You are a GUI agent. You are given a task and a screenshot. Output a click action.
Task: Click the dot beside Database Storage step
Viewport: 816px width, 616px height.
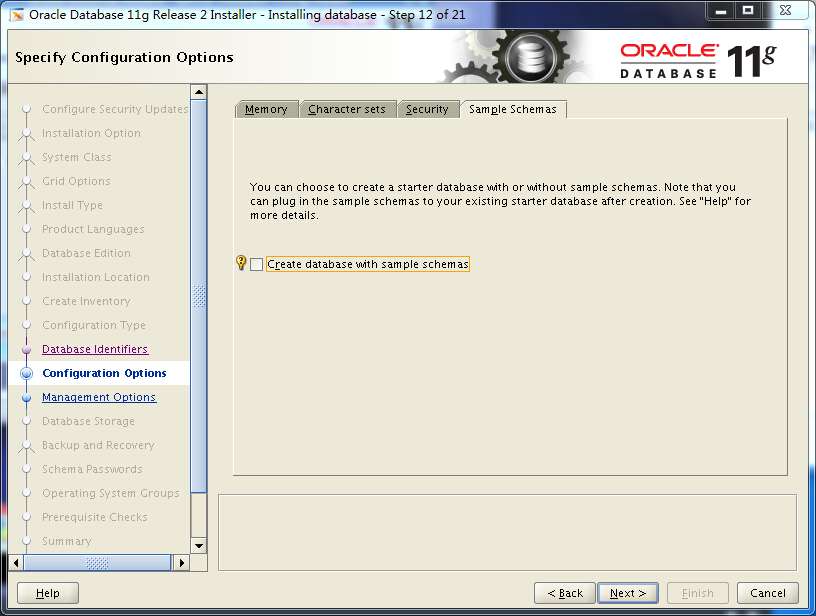click(x=26, y=421)
